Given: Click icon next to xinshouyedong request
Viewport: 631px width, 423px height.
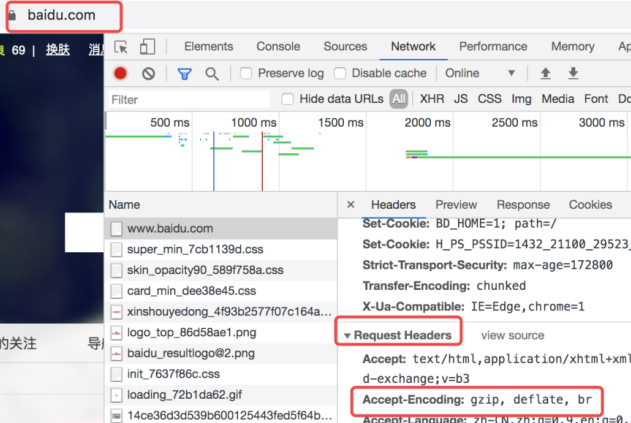Looking at the screenshot, I should [x=116, y=312].
